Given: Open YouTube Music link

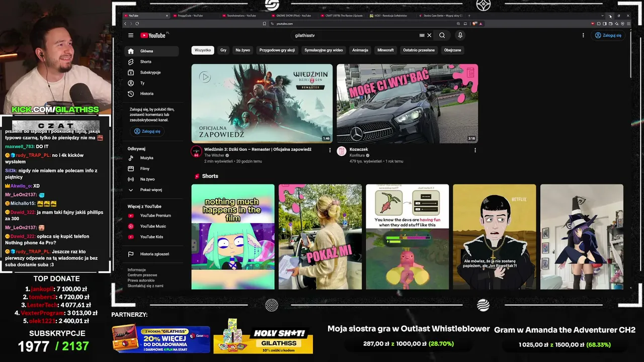Looking at the screenshot, I should pyautogui.click(x=151, y=226).
